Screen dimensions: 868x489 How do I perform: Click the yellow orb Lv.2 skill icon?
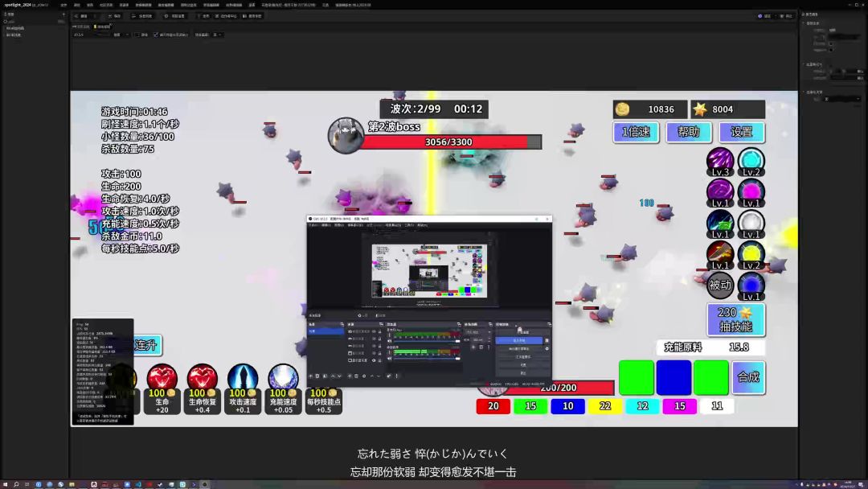pyautogui.click(x=751, y=254)
